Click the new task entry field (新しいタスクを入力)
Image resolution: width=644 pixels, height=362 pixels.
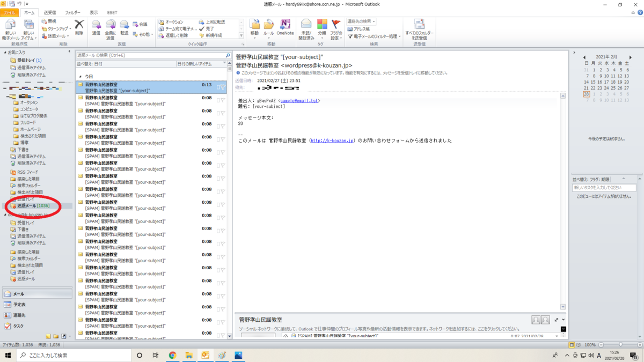604,188
